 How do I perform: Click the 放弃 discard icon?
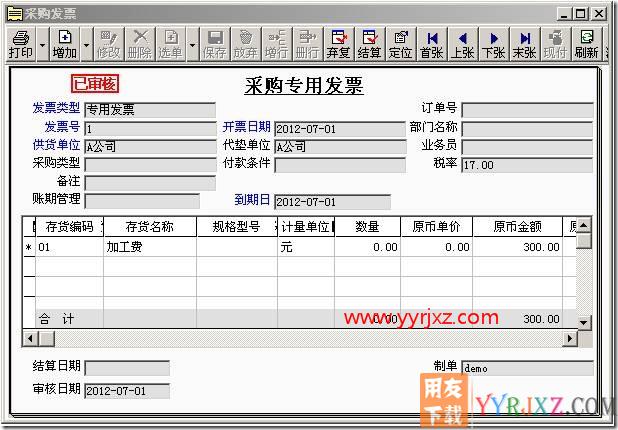point(246,44)
